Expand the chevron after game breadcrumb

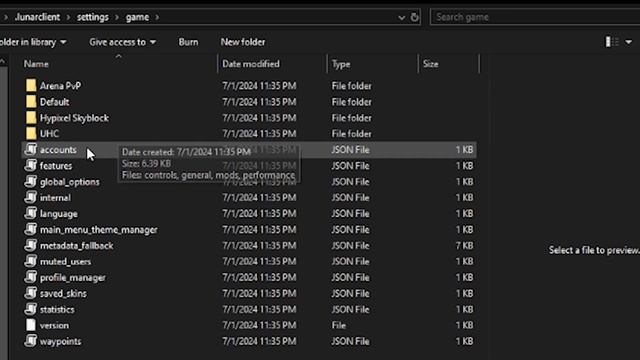157,17
